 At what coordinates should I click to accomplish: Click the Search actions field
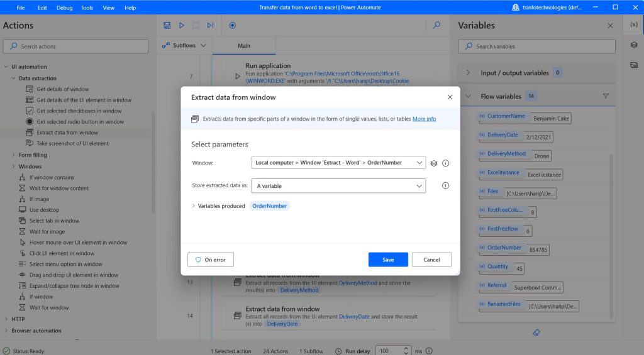[x=75, y=46]
